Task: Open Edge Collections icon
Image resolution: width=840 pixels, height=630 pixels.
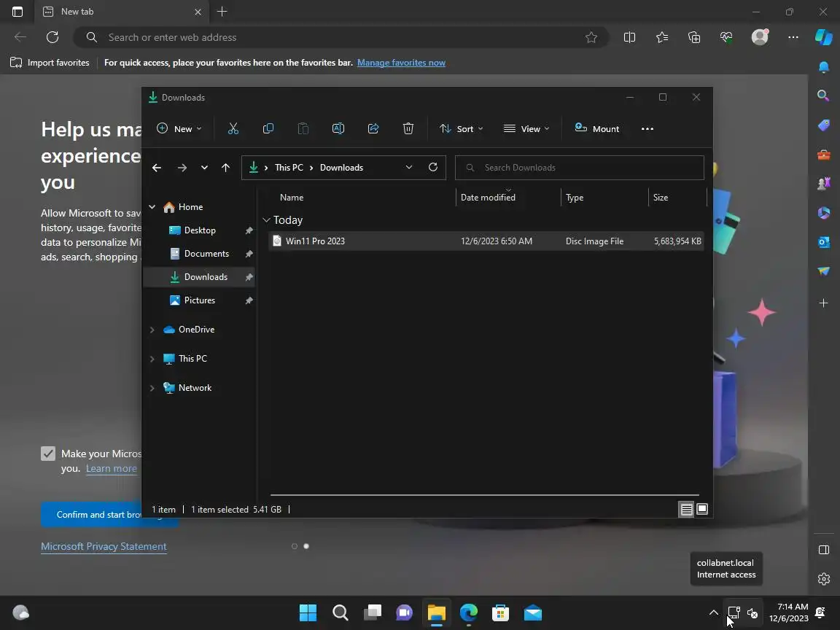Action: click(x=693, y=37)
